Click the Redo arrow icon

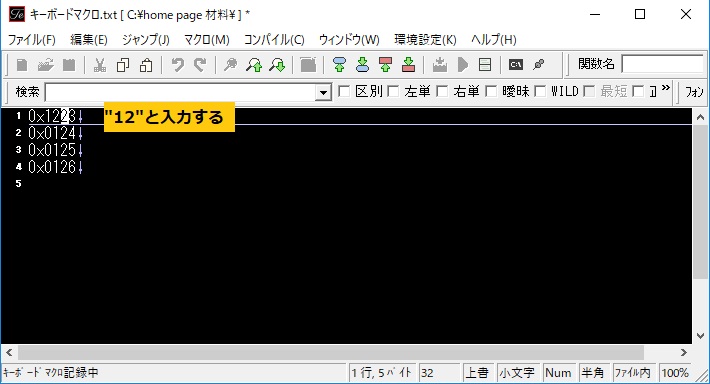point(200,65)
